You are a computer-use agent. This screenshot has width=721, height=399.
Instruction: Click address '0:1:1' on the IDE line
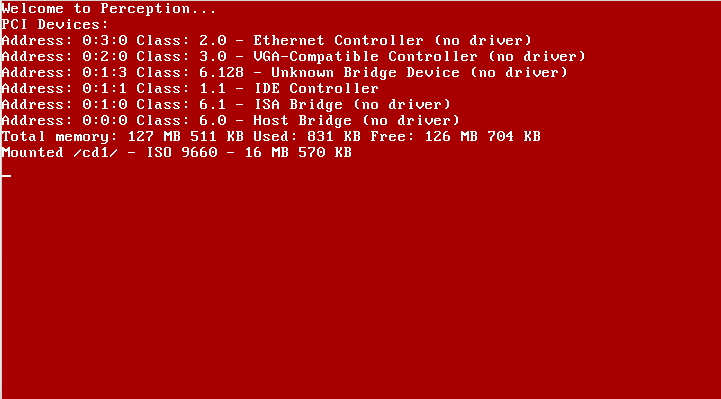click(105, 89)
